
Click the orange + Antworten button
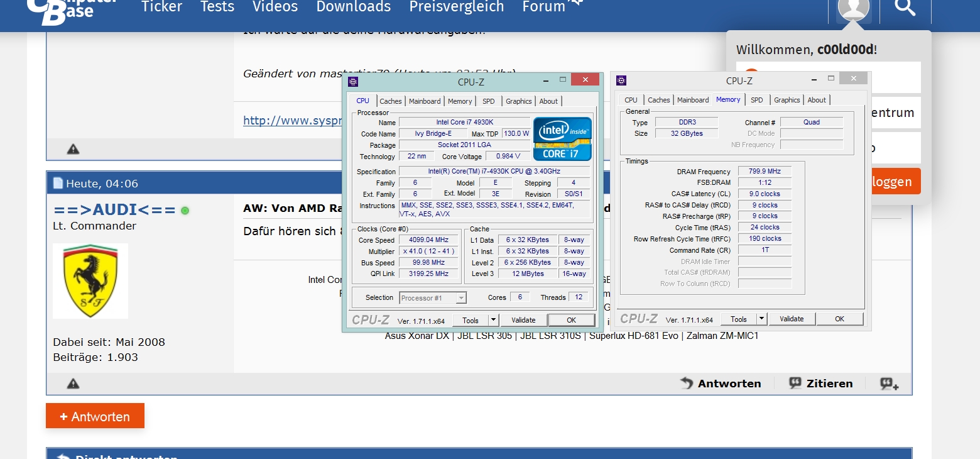pyautogui.click(x=95, y=416)
